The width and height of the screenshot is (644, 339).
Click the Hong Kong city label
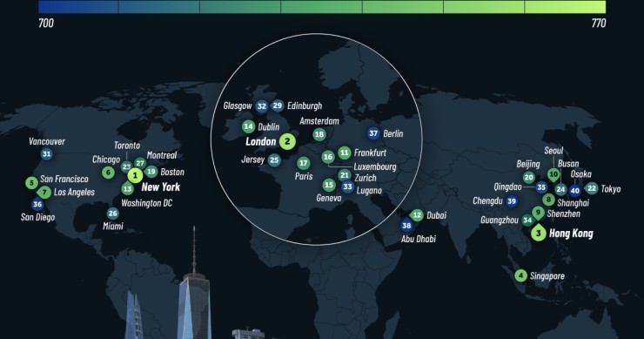click(x=571, y=234)
